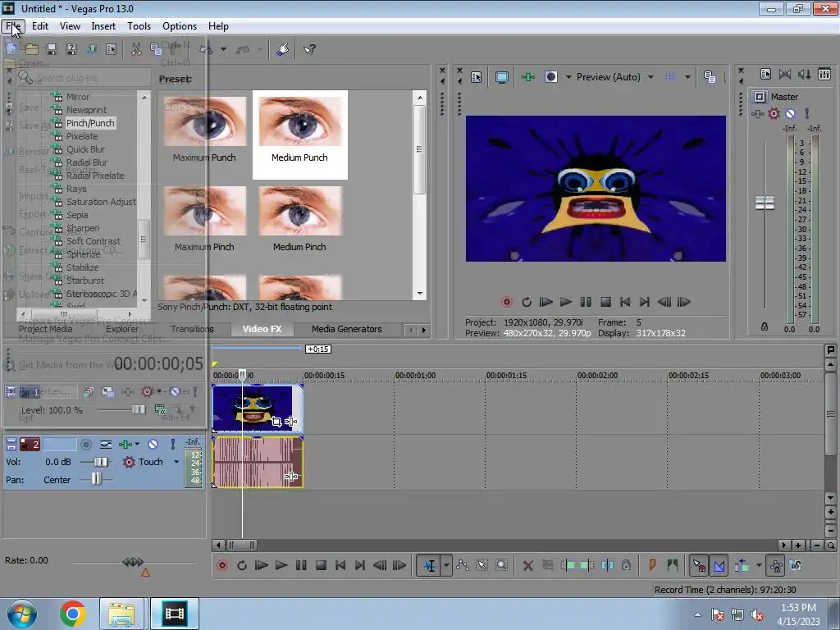This screenshot has width=840, height=630.
Task: Open the Chrome taskbar icon
Action: [73, 614]
